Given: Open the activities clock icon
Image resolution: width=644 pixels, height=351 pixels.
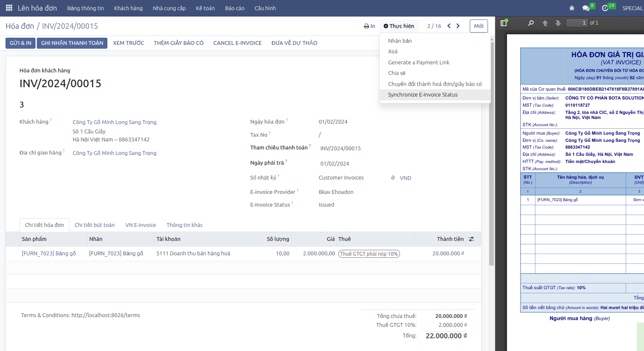Looking at the screenshot, I should 605,8.
